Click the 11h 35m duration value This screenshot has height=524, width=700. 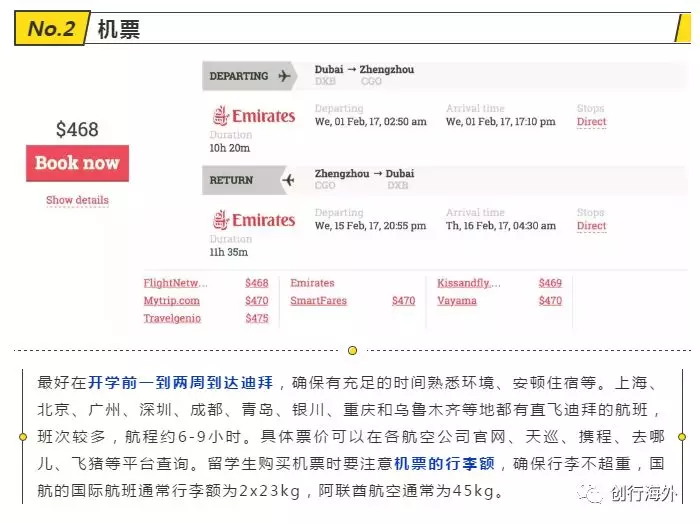[229, 252]
